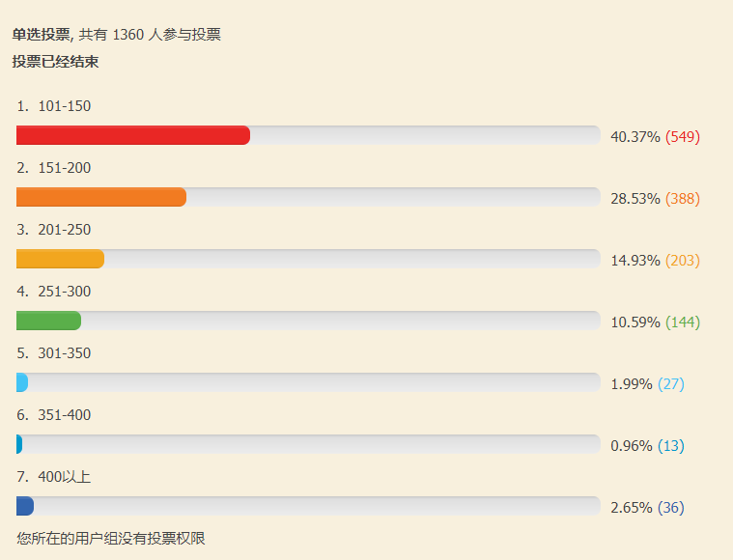Select the vote count (203)
Screen dimensions: 733x560
683,260
